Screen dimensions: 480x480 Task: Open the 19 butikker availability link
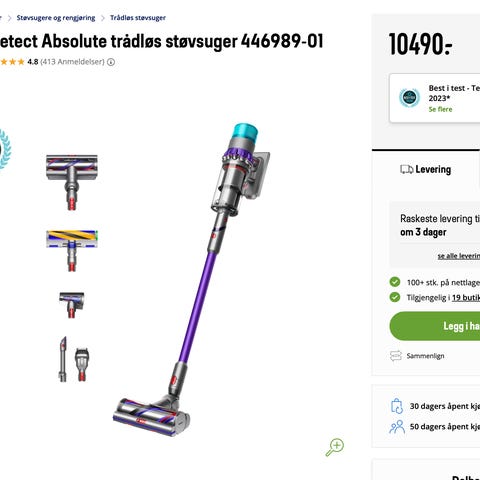466,298
